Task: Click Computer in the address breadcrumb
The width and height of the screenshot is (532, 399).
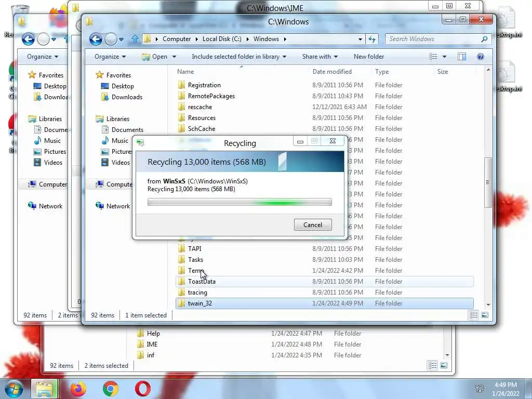Action: pos(177,39)
